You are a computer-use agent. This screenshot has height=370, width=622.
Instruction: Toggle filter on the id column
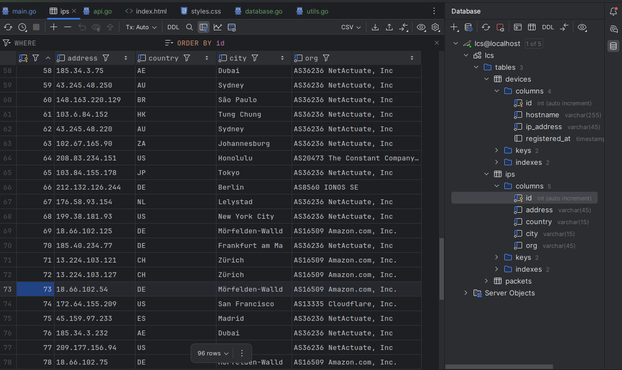35,58
